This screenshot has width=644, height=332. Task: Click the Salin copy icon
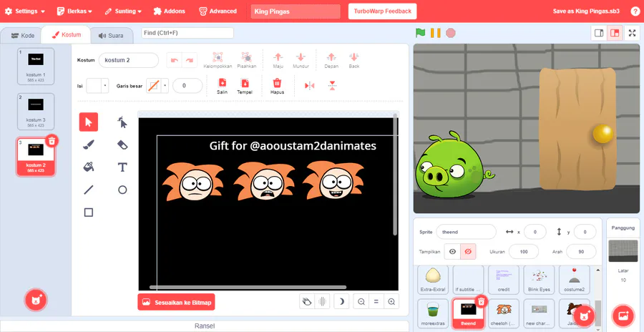point(223,82)
